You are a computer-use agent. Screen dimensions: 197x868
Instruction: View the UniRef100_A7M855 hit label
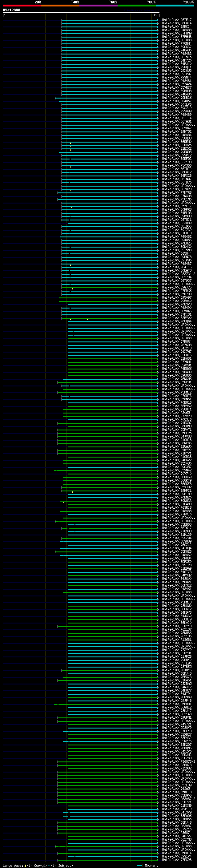(176, 819)
